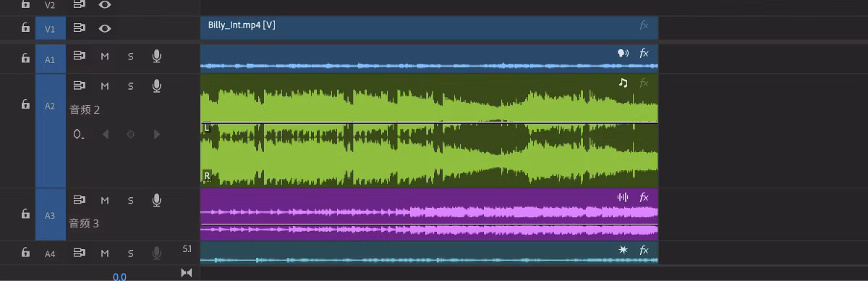The image size is (868, 281).
Task: Target track V1 header label
Action: [50, 29]
